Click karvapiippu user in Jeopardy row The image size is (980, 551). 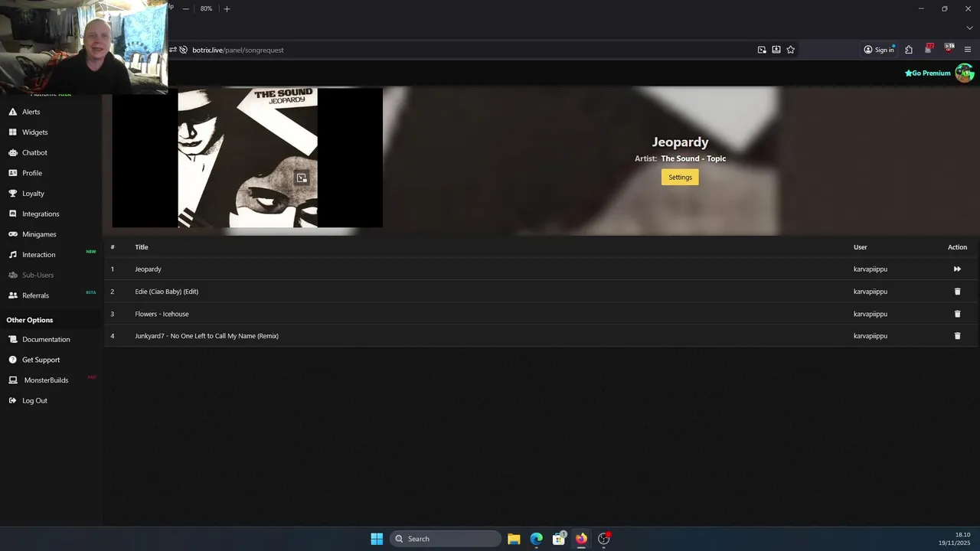[x=871, y=269]
